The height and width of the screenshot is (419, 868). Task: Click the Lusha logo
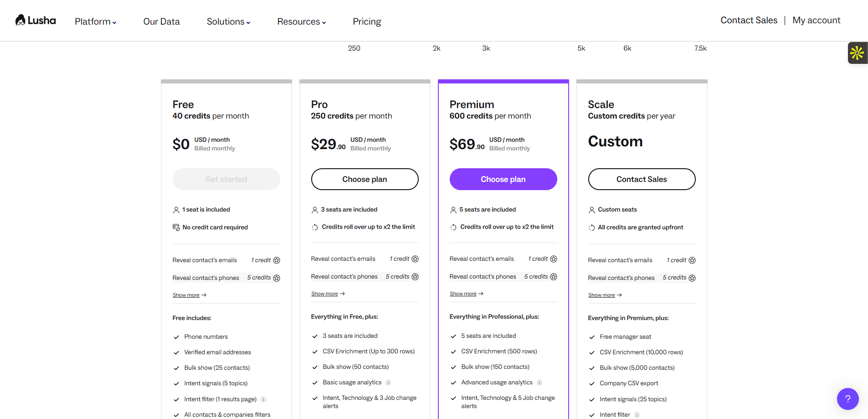[x=36, y=21]
